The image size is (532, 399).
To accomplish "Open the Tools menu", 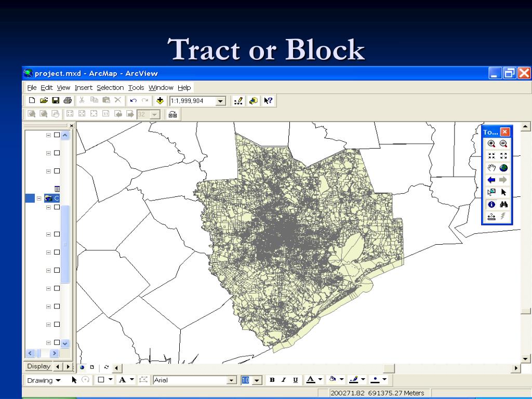I will pos(136,87).
